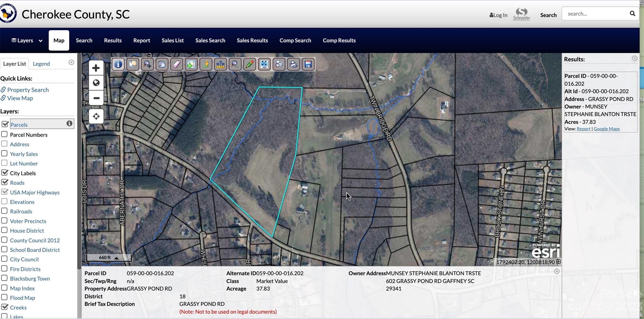Expand the scale bar unit arrow

point(116,258)
